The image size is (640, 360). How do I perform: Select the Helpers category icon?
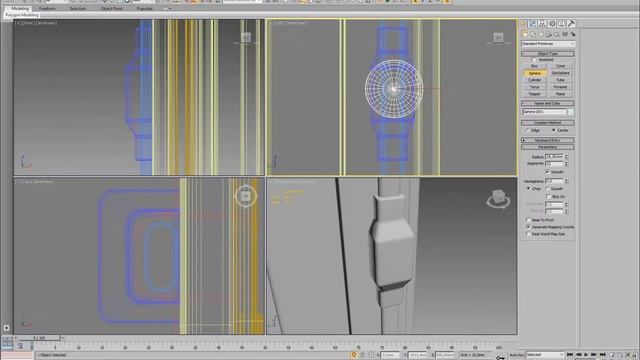[x=557, y=35]
